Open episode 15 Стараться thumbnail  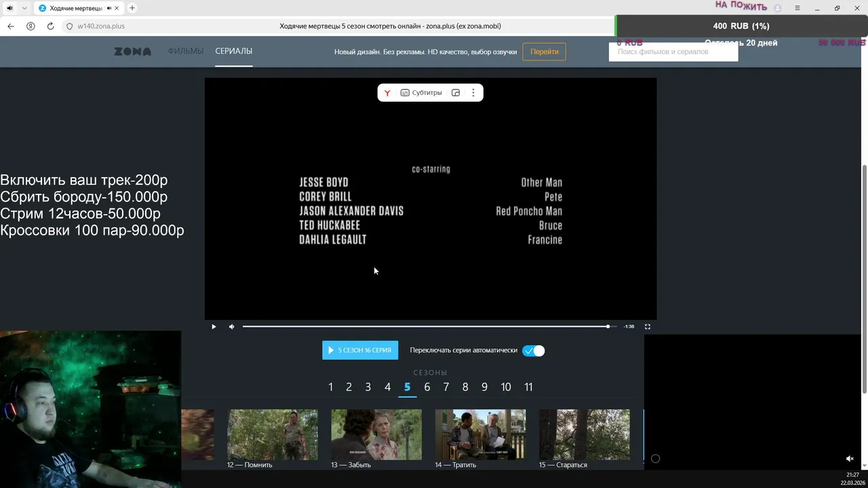click(585, 434)
